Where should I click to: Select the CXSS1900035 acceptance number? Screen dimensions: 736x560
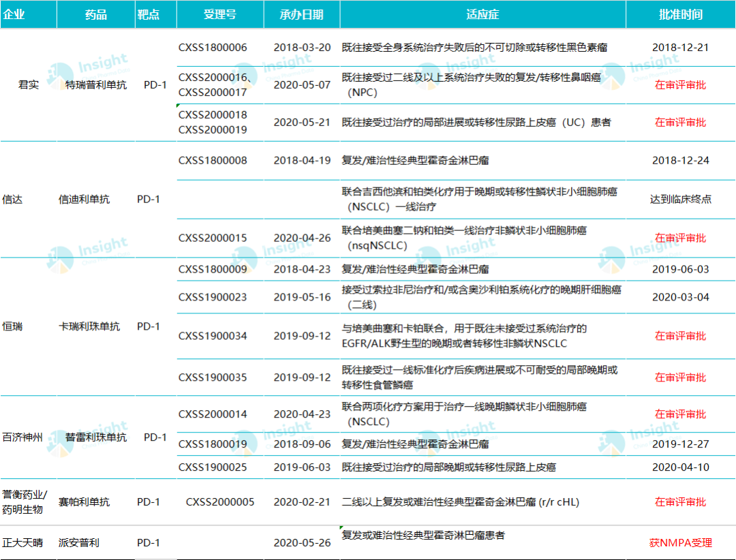(213, 377)
